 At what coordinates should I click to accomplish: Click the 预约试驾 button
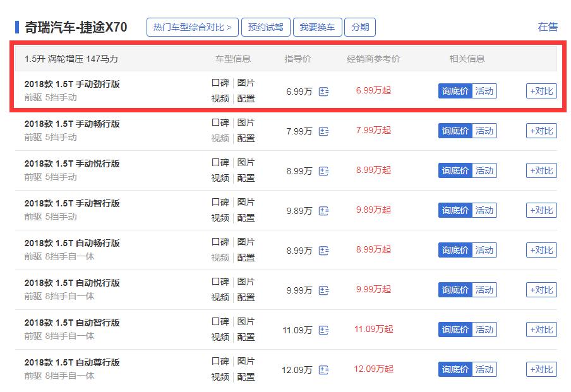[266, 27]
